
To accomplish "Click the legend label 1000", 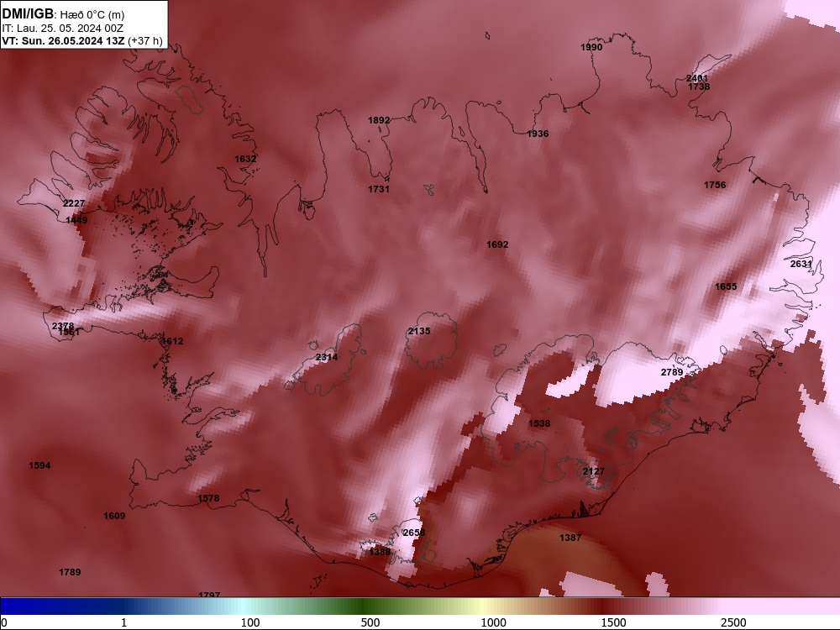I will (493, 622).
